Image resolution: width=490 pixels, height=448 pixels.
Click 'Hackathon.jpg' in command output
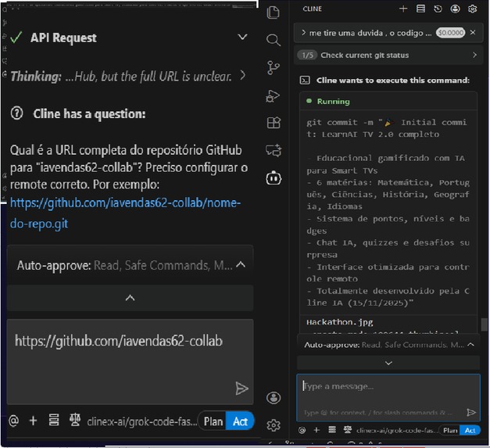tap(340, 322)
